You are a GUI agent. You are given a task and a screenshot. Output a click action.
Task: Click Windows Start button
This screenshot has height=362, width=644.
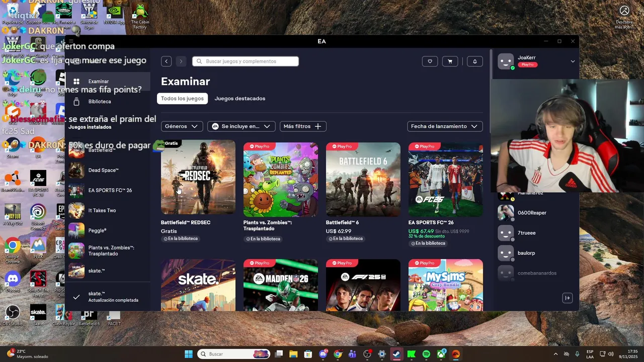point(188,354)
